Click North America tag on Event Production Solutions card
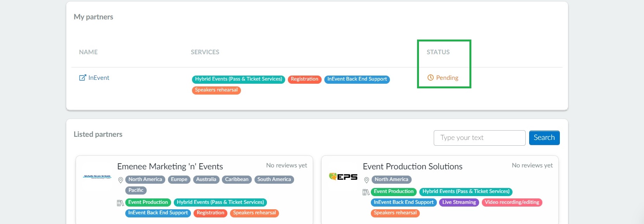 click(x=391, y=179)
